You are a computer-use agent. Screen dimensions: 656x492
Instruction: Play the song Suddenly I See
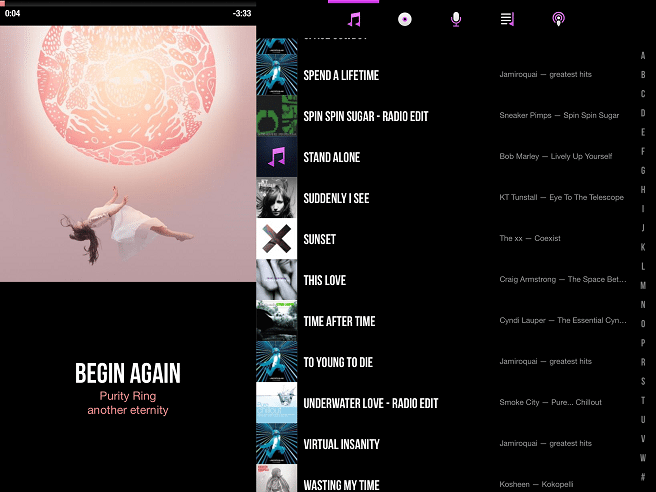pyautogui.click(x=444, y=198)
